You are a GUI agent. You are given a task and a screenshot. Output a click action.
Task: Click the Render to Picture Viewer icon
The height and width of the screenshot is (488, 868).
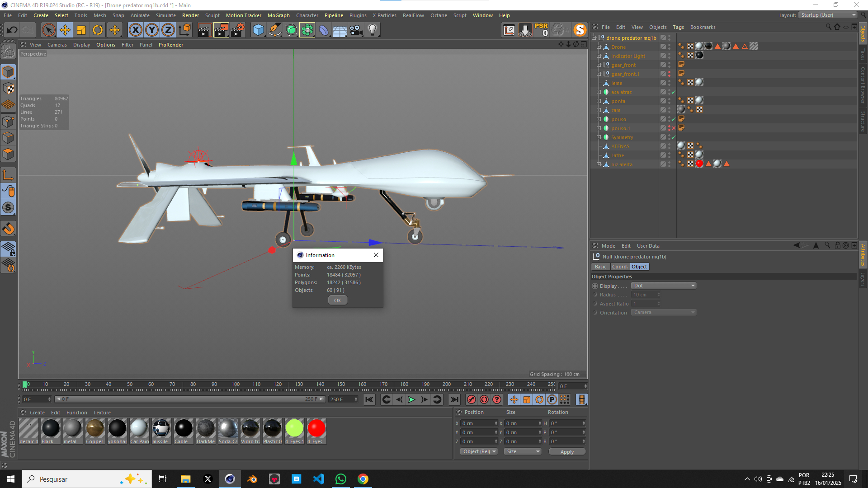221,29
